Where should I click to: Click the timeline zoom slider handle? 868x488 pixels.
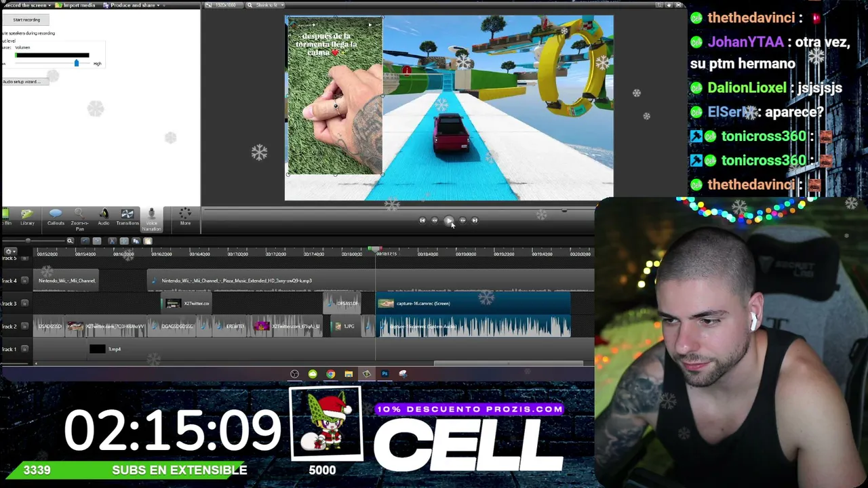(x=28, y=241)
